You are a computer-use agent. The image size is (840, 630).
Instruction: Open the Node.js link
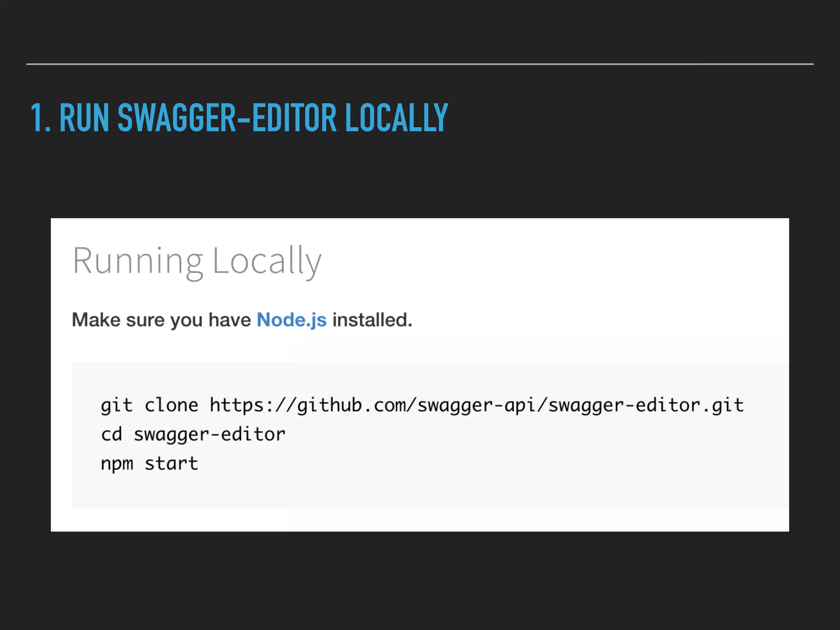click(292, 320)
